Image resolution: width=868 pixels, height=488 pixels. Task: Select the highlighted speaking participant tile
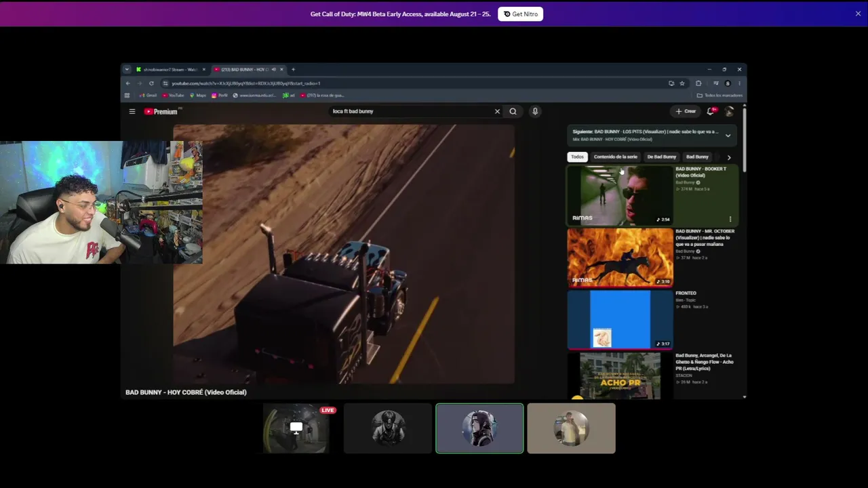pyautogui.click(x=479, y=428)
